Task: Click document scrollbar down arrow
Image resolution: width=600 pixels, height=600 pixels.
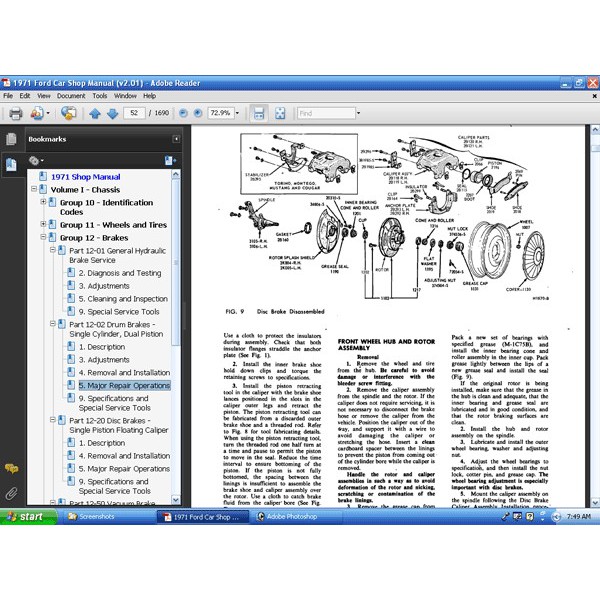Action: 595,503
